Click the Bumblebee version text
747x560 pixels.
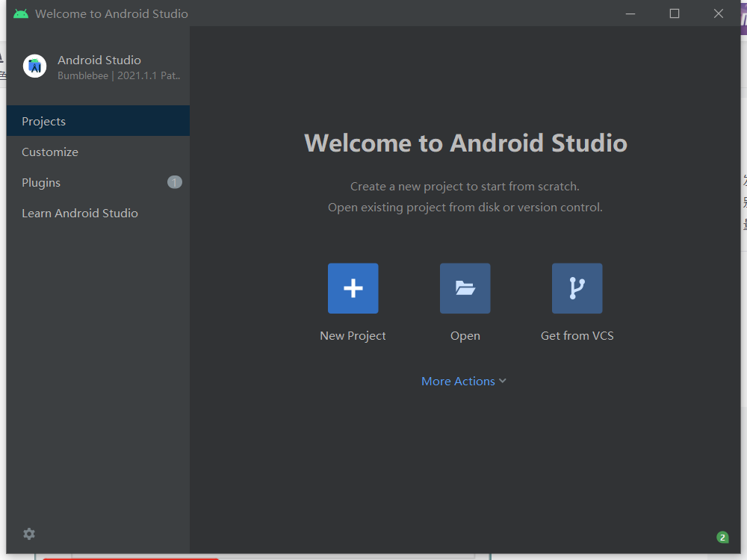(x=119, y=75)
